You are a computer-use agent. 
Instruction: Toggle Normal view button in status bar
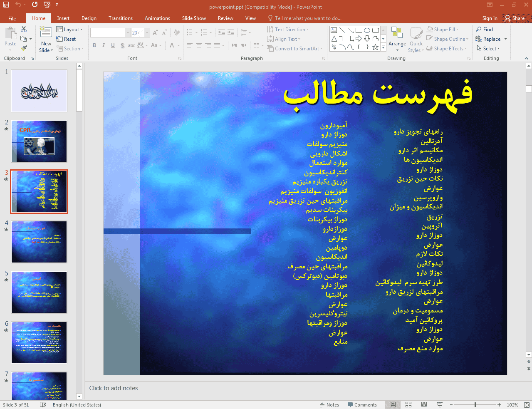click(393, 405)
